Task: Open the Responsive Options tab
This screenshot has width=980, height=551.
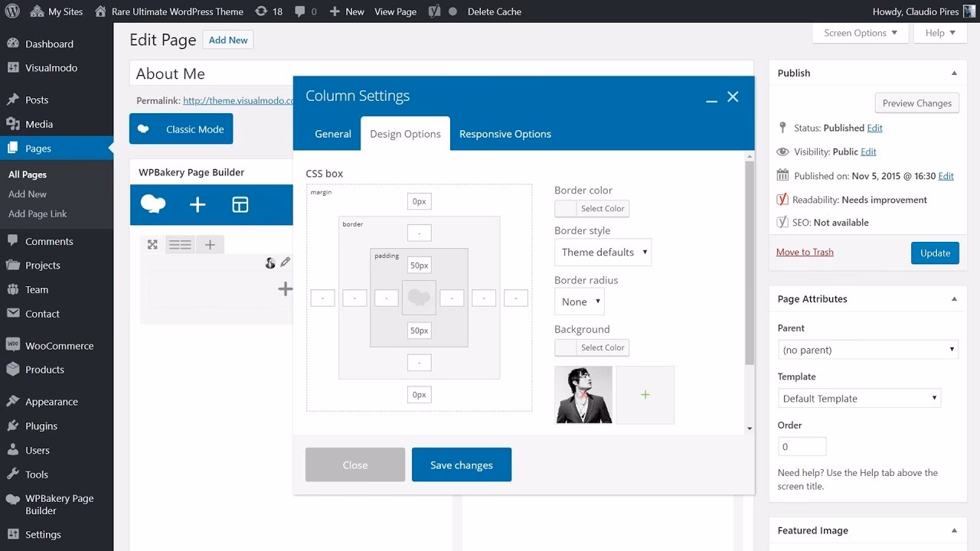Action: click(505, 134)
